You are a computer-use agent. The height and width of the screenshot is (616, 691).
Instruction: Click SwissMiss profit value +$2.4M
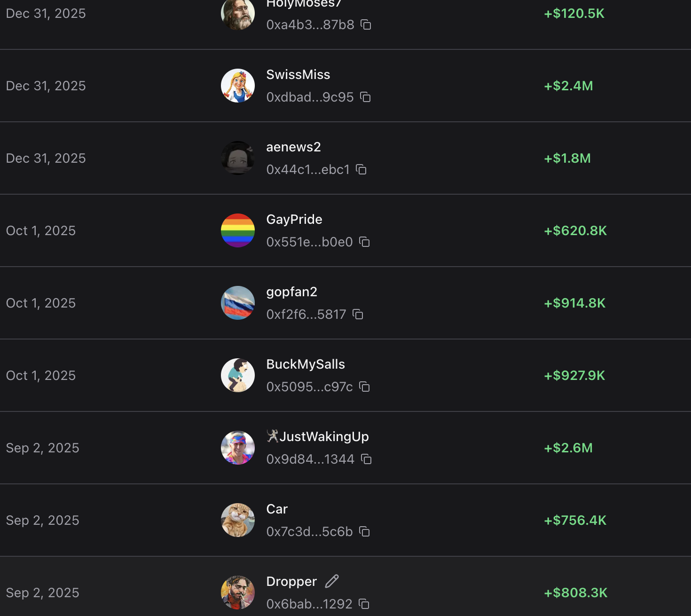pyautogui.click(x=568, y=86)
